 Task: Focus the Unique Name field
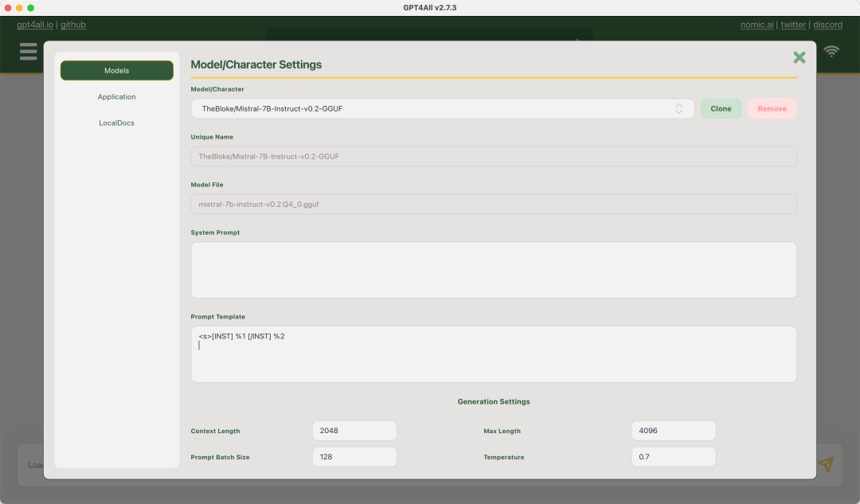click(494, 156)
